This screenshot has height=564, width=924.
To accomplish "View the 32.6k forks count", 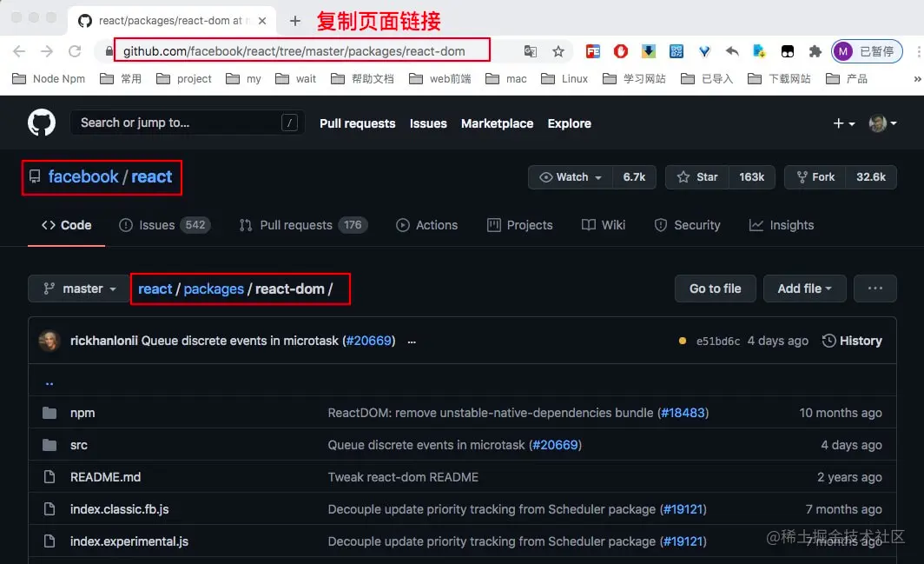I will pos(871,177).
